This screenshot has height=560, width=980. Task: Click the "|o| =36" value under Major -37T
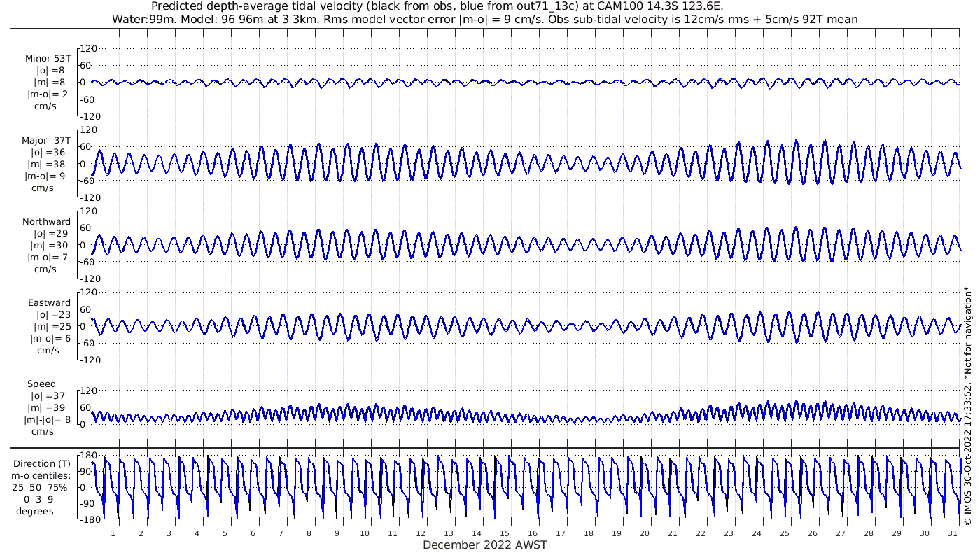point(48,153)
